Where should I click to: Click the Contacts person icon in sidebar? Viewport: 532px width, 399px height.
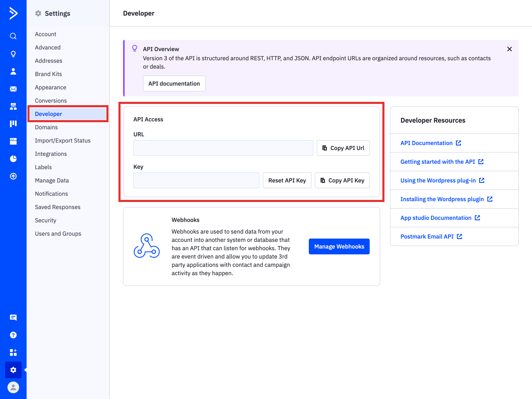coord(13,71)
